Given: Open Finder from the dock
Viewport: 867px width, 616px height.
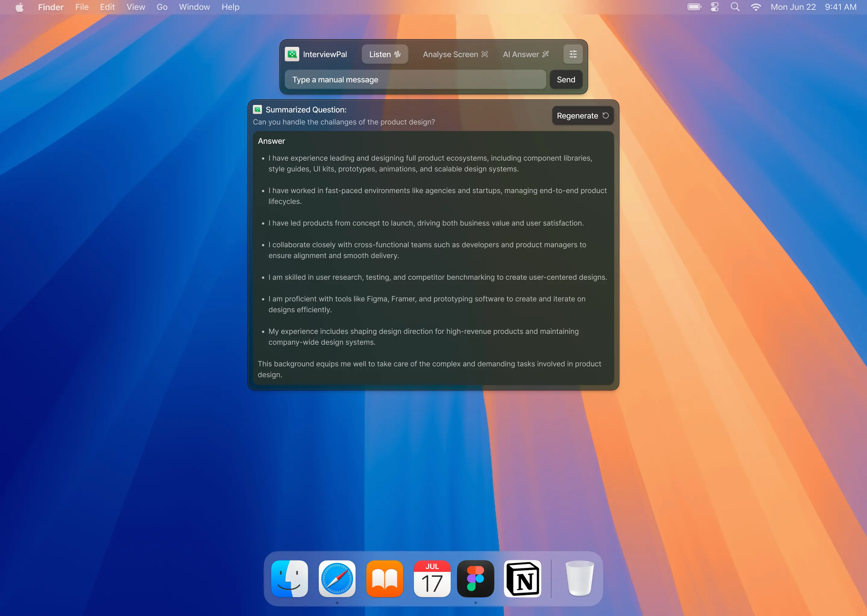Looking at the screenshot, I should [x=290, y=579].
